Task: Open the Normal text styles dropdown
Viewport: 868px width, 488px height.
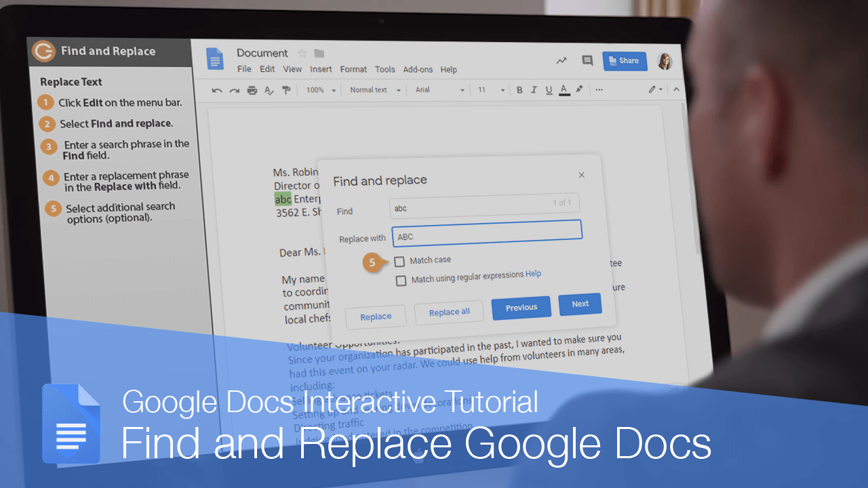Action: pos(374,89)
